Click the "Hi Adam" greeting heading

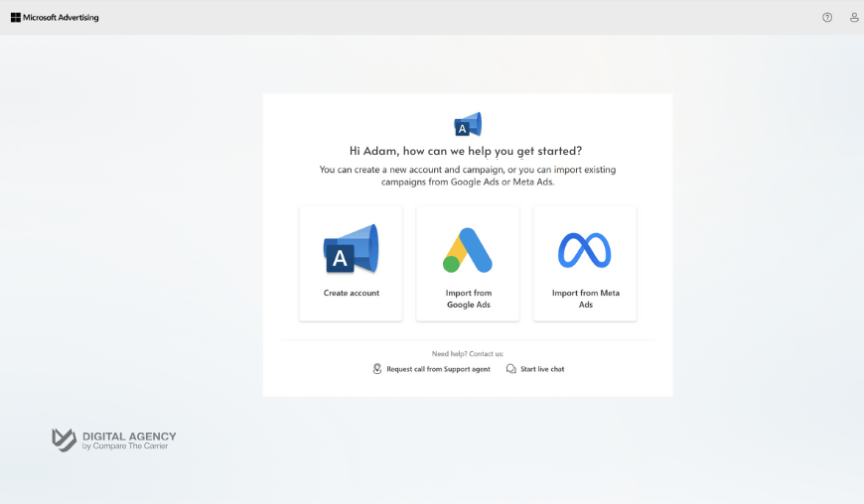(x=466, y=151)
